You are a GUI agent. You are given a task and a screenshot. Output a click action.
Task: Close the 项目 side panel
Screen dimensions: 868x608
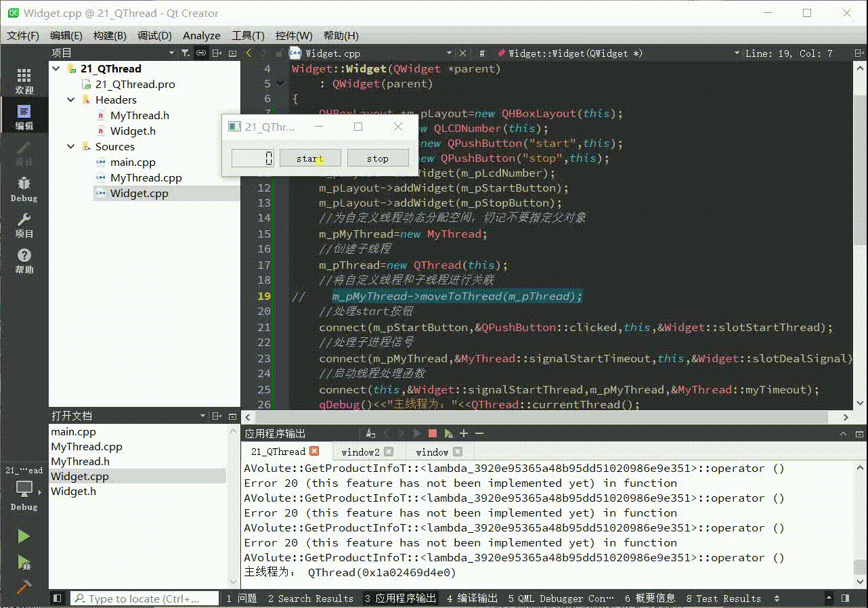tap(233, 53)
